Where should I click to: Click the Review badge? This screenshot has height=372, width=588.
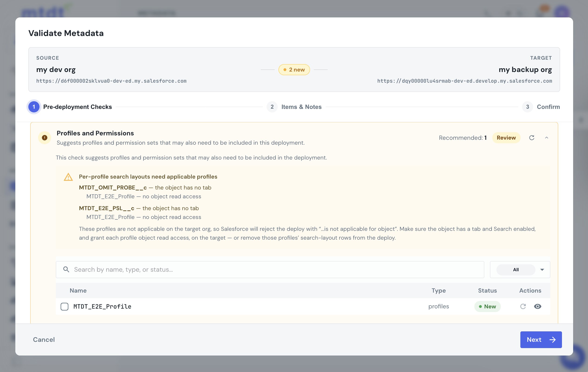click(506, 138)
